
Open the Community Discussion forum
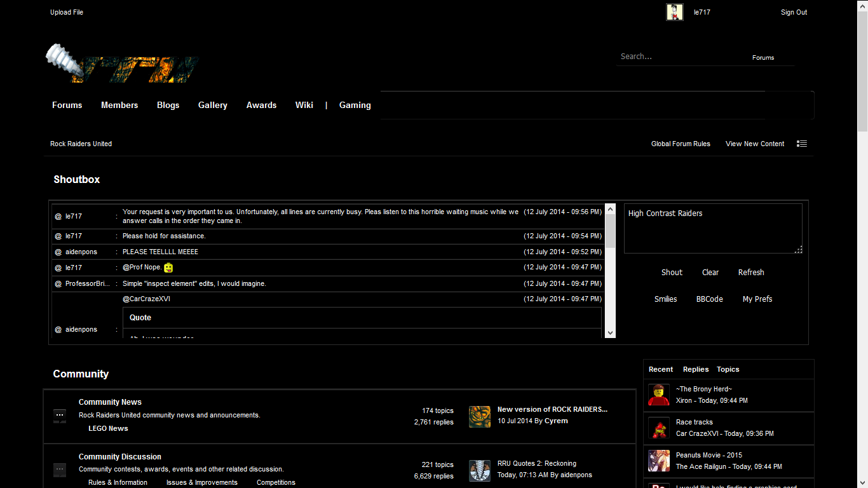[120, 457]
